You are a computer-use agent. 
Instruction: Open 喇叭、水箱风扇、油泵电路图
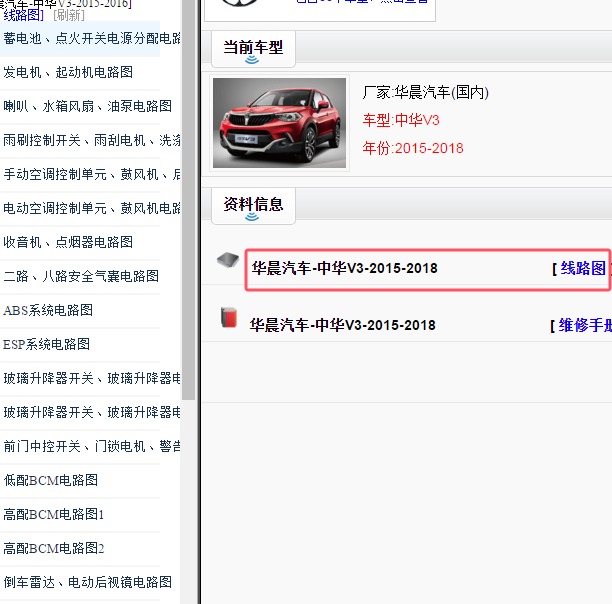tap(87, 106)
